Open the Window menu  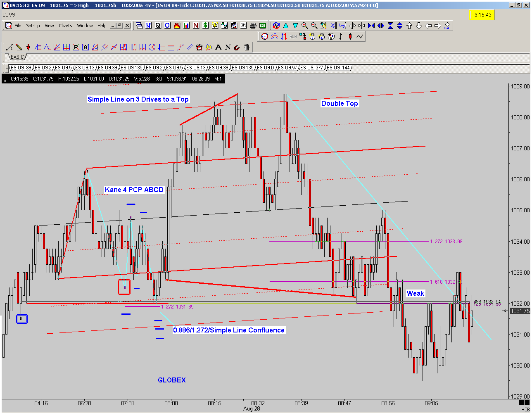coord(85,26)
